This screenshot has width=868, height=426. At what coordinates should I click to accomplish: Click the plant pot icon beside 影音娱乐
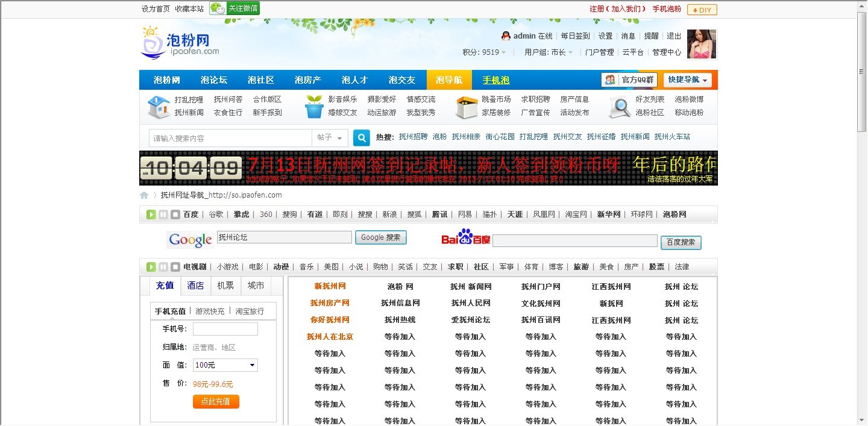(314, 107)
